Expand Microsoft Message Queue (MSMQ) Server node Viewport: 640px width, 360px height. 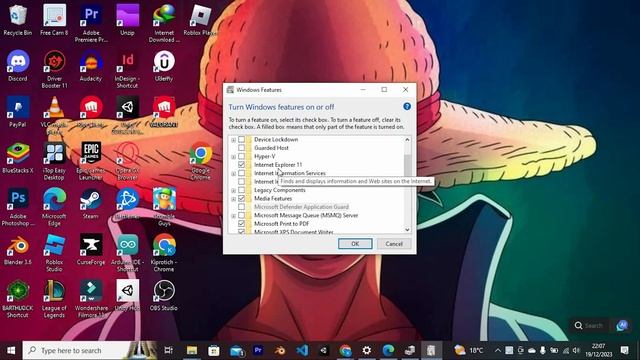click(x=233, y=216)
